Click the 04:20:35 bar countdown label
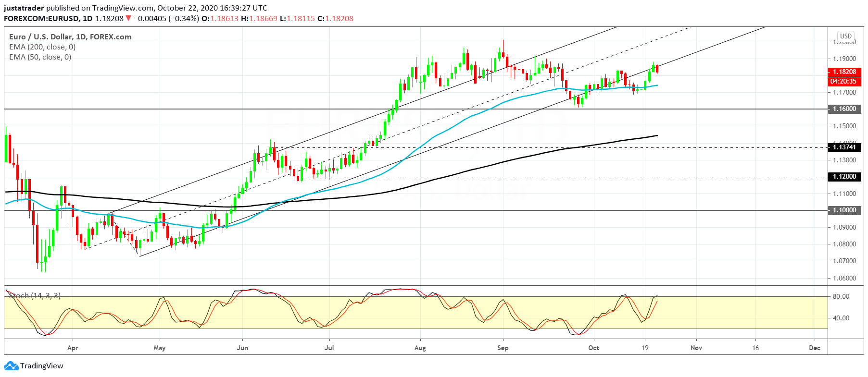Image resolution: width=868 pixels, height=377 pixels. (844, 81)
